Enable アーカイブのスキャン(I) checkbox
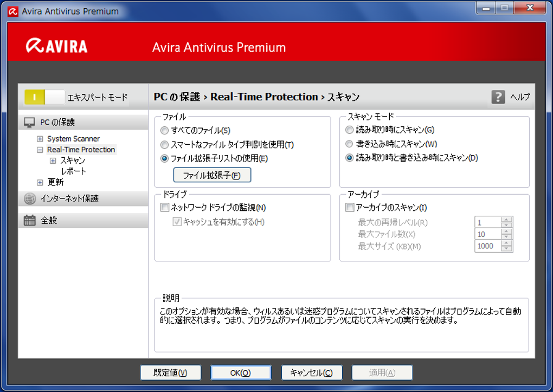The width and height of the screenshot is (553, 392). (x=350, y=207)
